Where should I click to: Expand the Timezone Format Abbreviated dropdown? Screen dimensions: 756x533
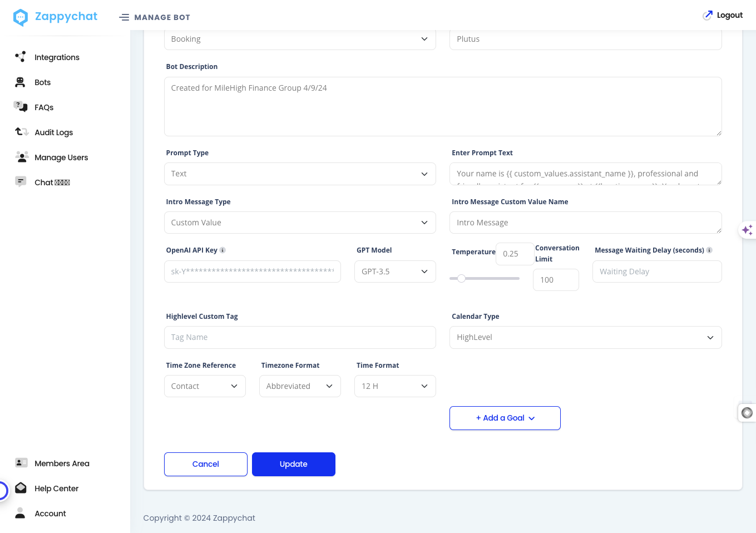pos(300,386)
